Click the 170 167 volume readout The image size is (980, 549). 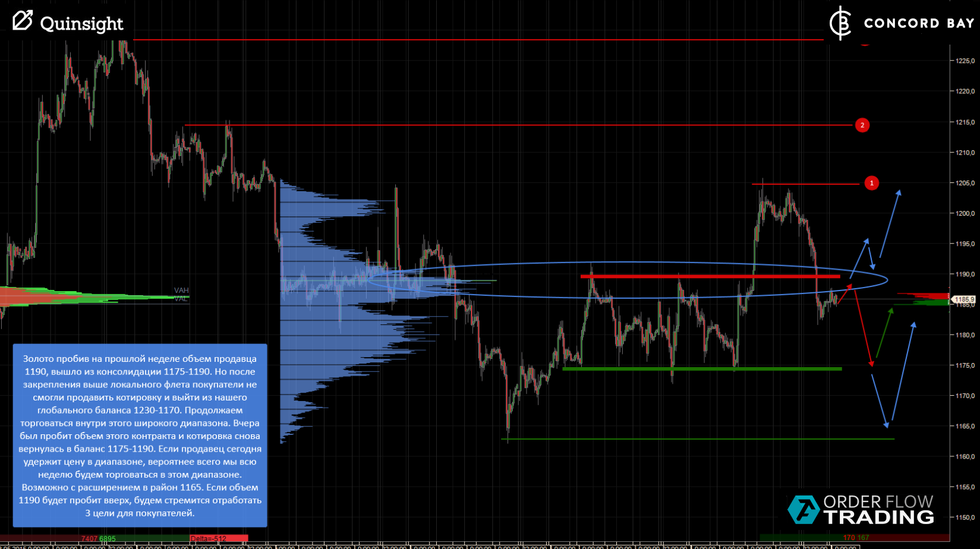click(856, 538)
